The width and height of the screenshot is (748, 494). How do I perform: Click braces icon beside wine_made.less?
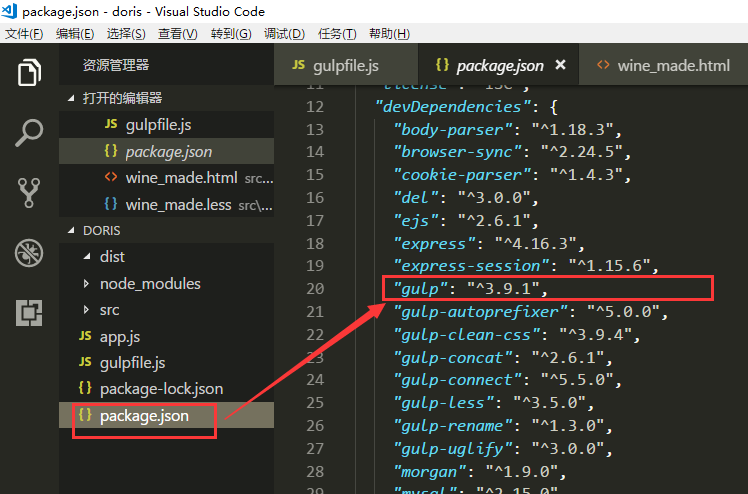pyautogui.click(x=111, y=204)
